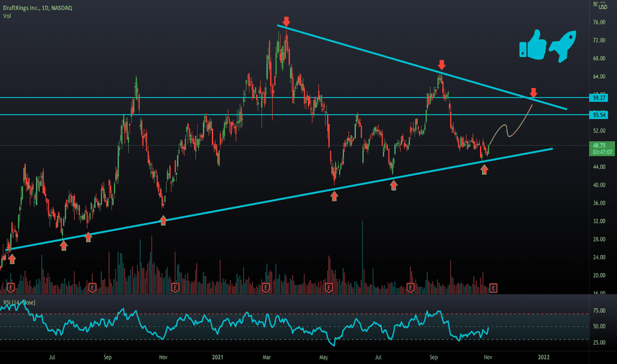
Task: Click 64.00 on the price axis
Action: pos(599,77)
